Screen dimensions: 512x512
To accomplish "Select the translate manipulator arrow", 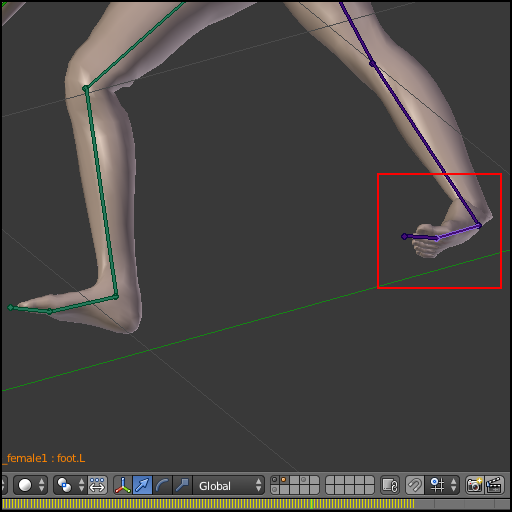I will pos(142,485).
